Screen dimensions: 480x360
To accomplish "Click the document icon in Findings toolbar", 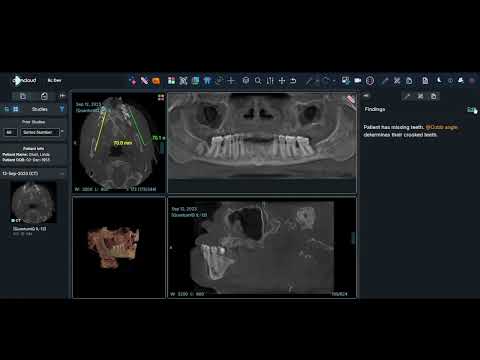I will [x=434, y=96].
